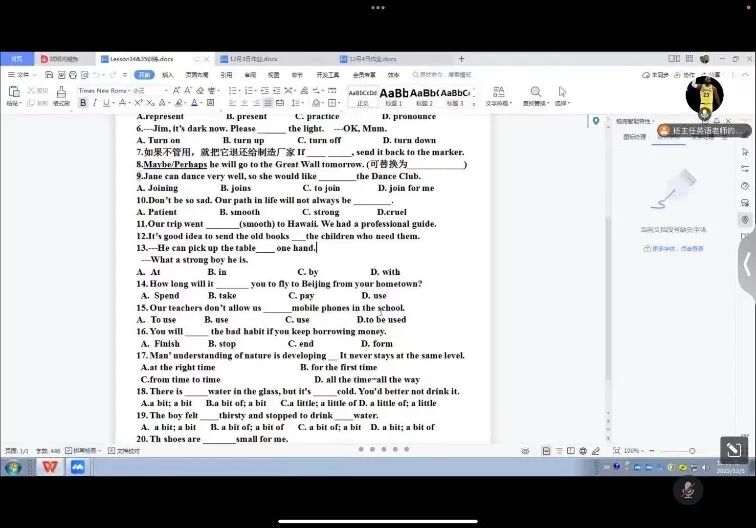The image size is (756, 528).
Task: Open the app grid icon in title bar
Action: [x=689, y=59]
